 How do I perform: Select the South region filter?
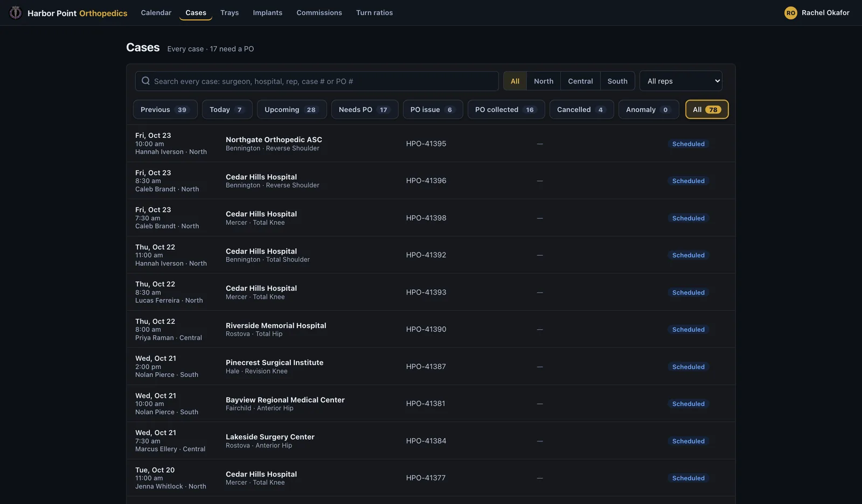point(617,81)
